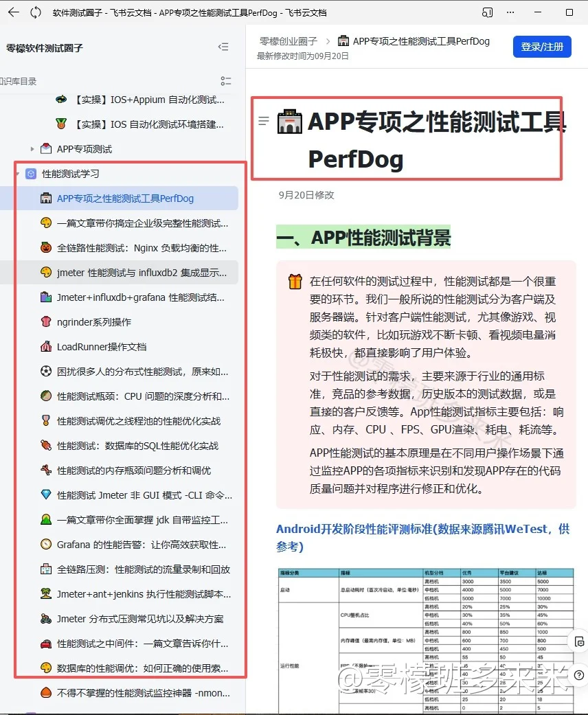Click the page refresh icon
This screenshot has height=715, width=588.
tap(35, 12)
